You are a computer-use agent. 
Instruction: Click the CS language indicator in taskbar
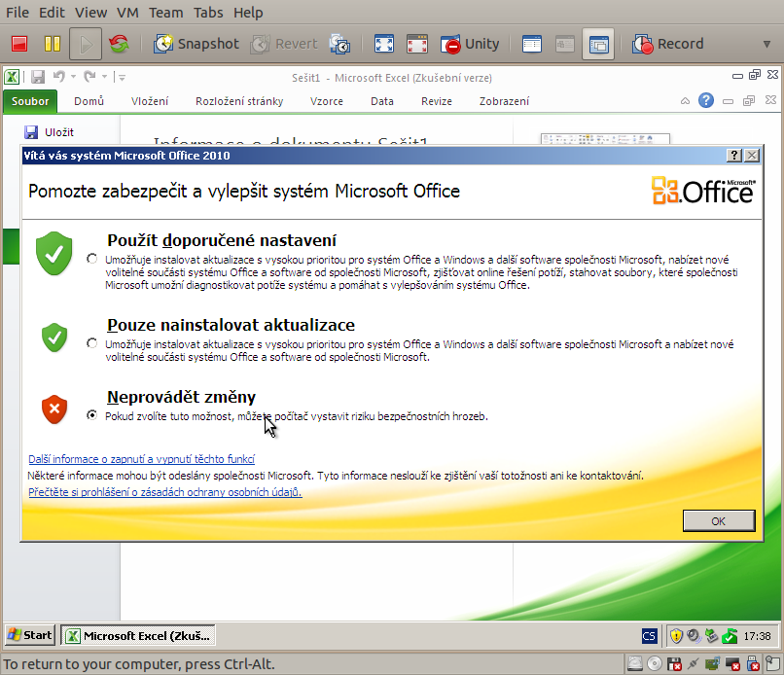(x=649, y=636)
